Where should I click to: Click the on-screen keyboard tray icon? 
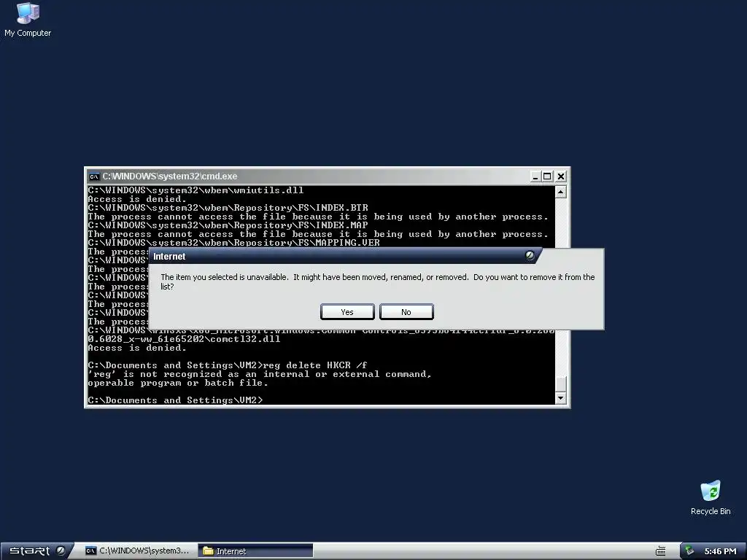660,551
